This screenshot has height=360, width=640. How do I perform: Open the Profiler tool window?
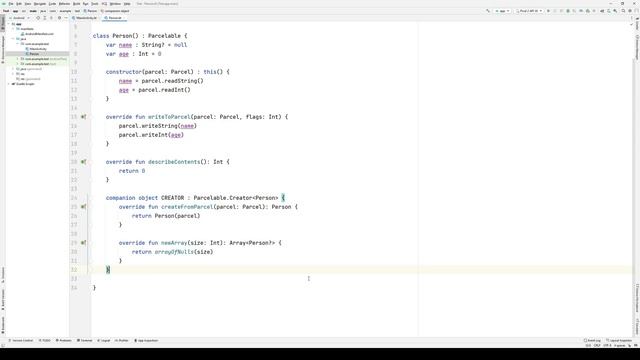(x=122, y=340)
